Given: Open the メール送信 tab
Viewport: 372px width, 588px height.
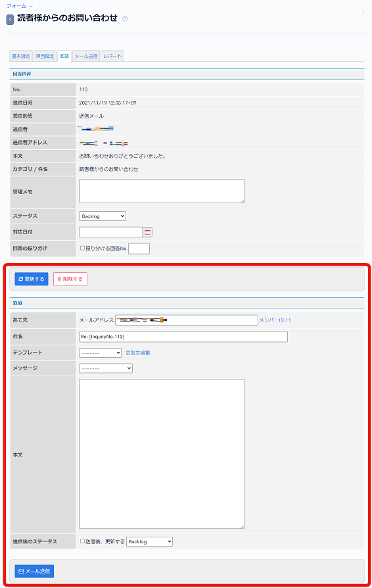Looking at the screenshot, I should (86, 56).
